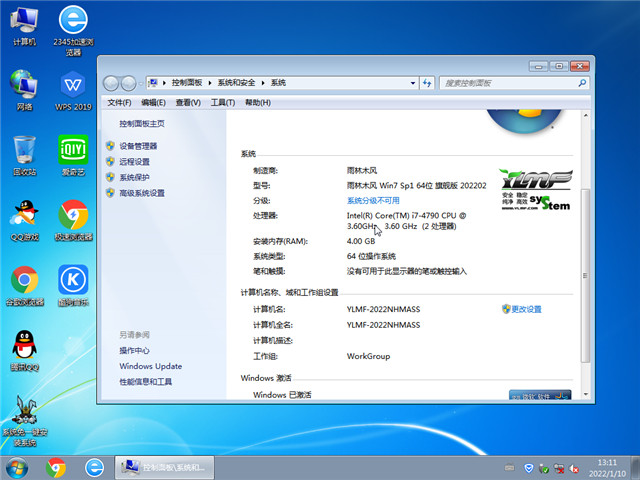Go to 控制面板主页 link
This screenshot has width=640, height=480.
pos(142,124)
